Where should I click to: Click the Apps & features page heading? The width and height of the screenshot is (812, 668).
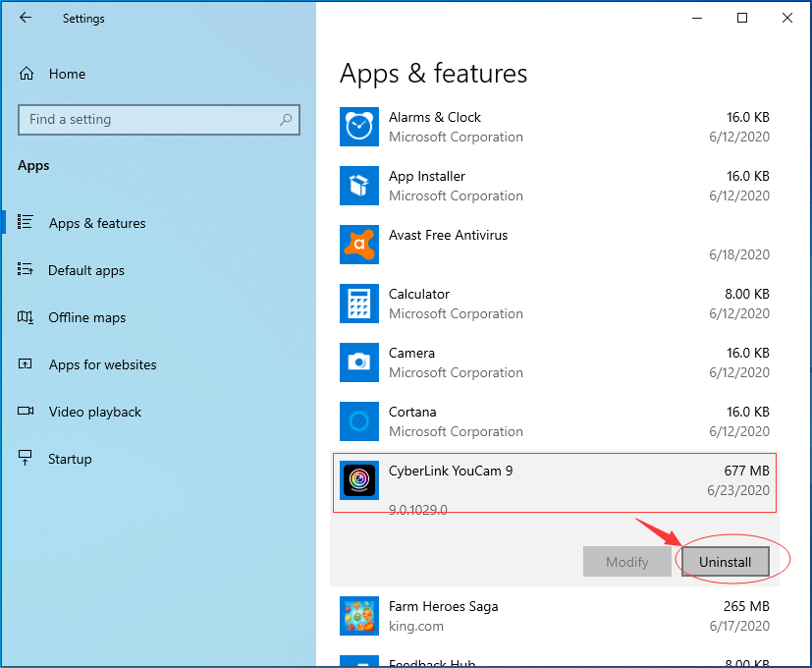(433, 74)
